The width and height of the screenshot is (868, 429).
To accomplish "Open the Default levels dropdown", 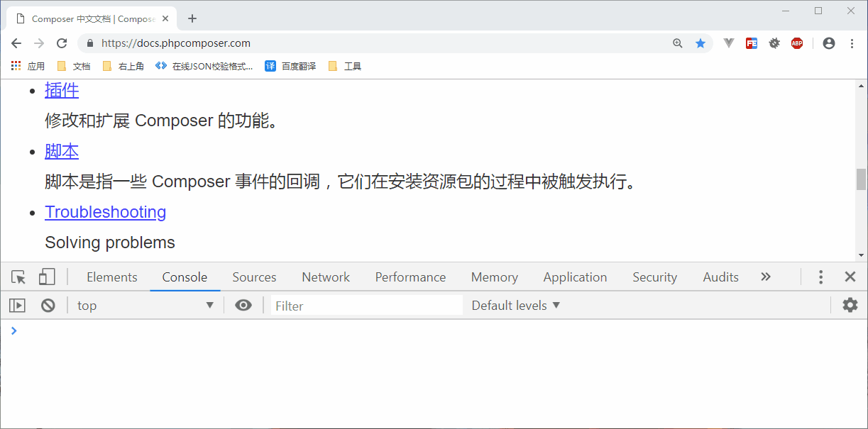I will click(x=516, y=306).
